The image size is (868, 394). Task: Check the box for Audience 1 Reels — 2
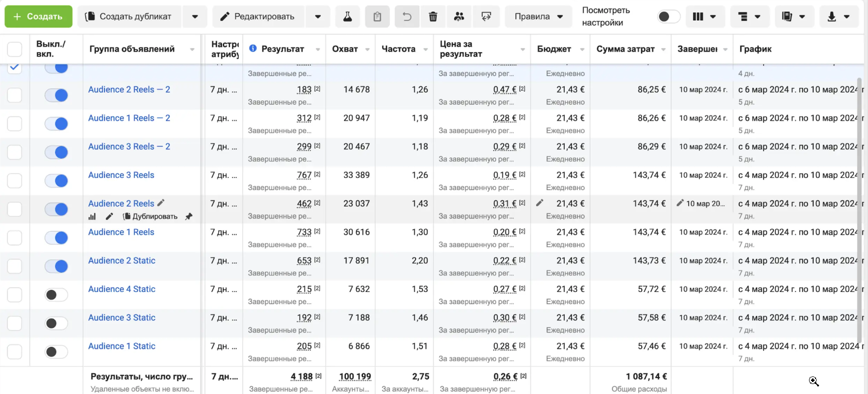point(14,123)
